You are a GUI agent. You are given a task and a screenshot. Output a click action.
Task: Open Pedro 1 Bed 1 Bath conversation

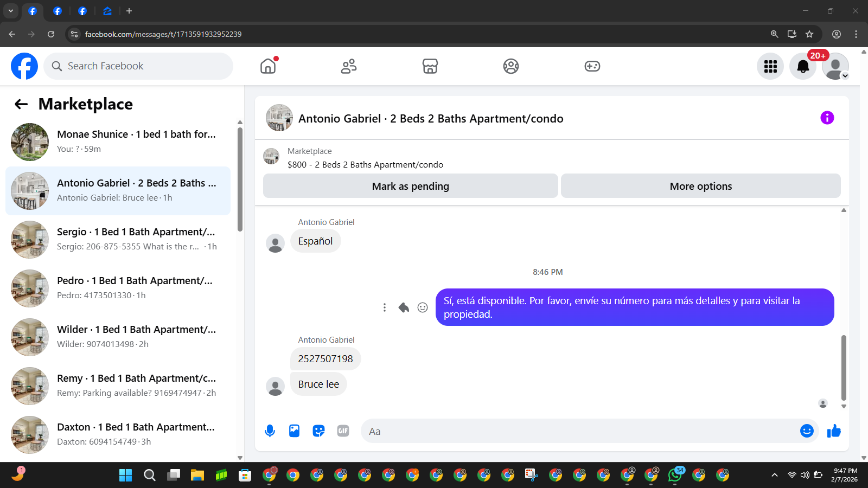118,288
